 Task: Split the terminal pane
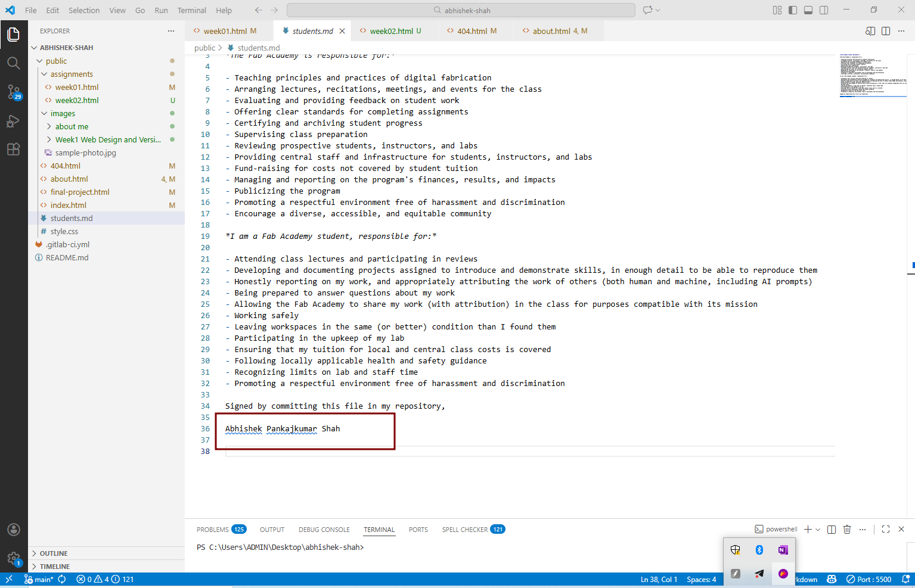coord(832,529)
